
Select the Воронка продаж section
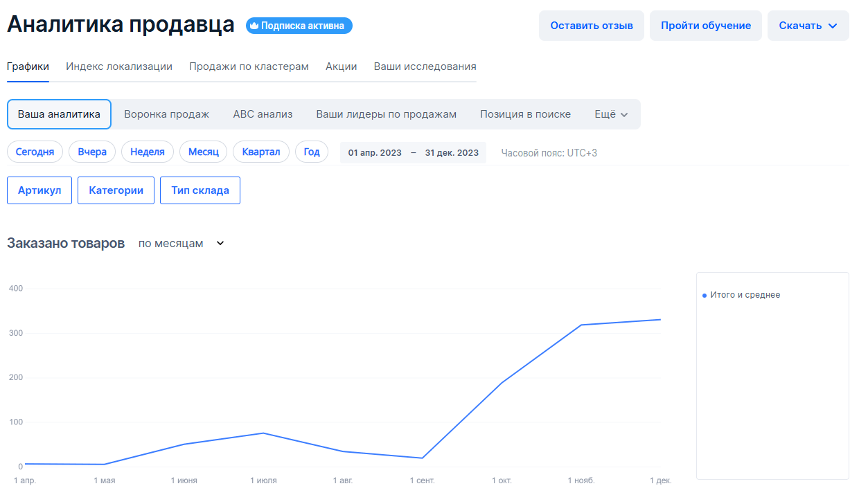pos(166,114)
